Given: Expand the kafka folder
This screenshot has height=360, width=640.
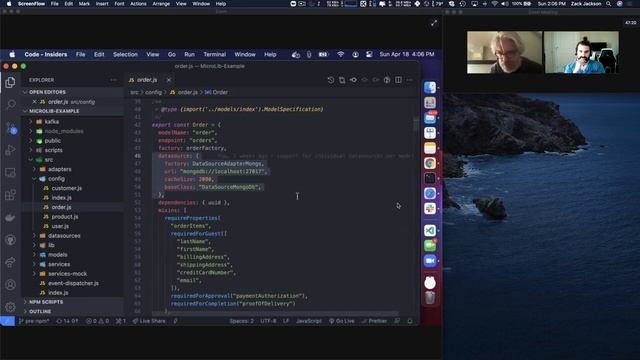Looking at the screenshot, I should tap(51, 122).
